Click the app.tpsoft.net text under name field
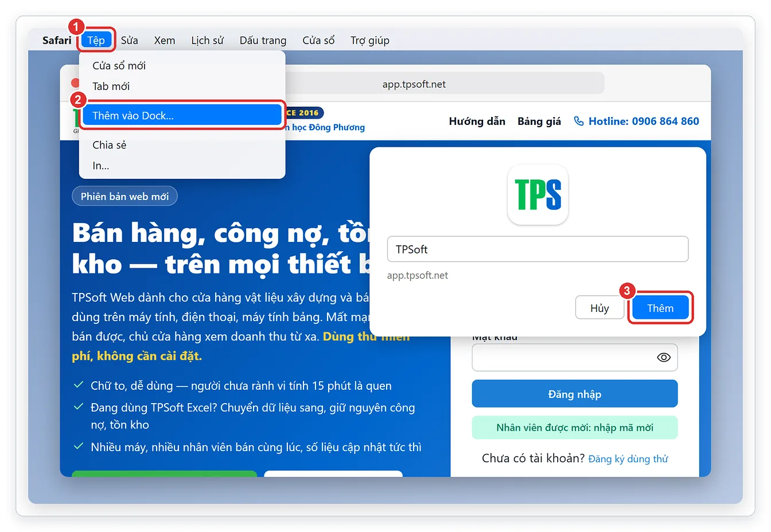 (x=418, y=275)
